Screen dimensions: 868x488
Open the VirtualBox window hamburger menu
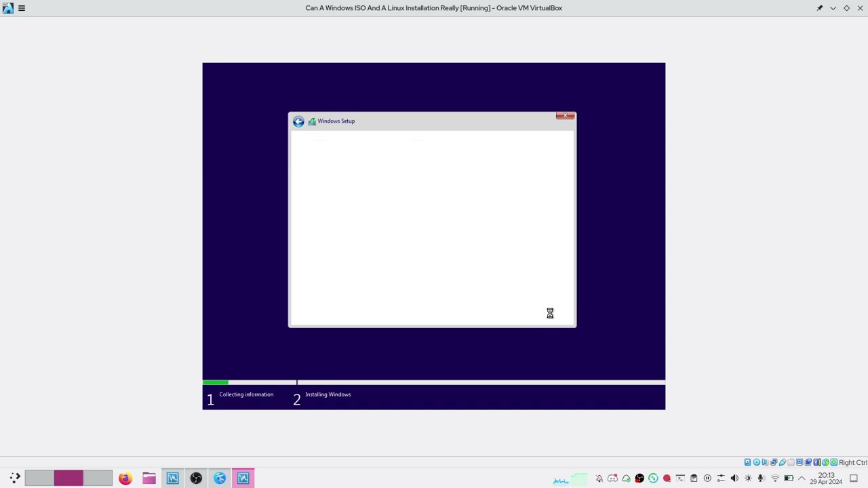22,8
